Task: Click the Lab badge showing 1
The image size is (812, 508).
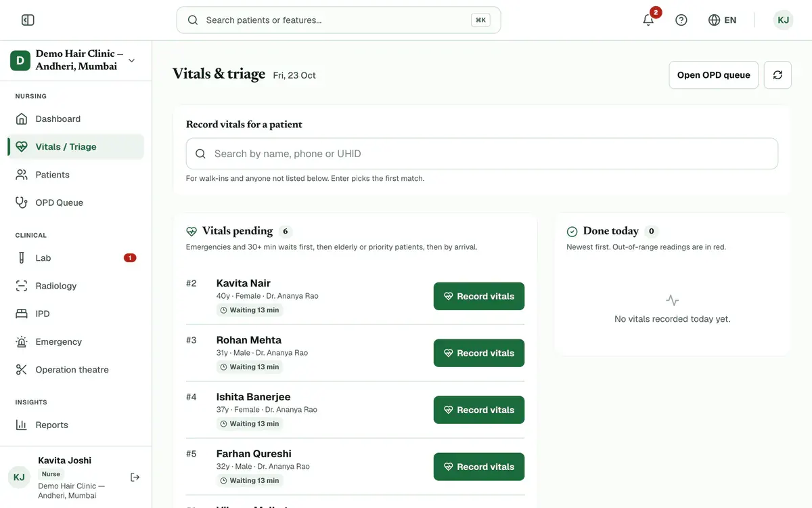Action: pos(130,258)
